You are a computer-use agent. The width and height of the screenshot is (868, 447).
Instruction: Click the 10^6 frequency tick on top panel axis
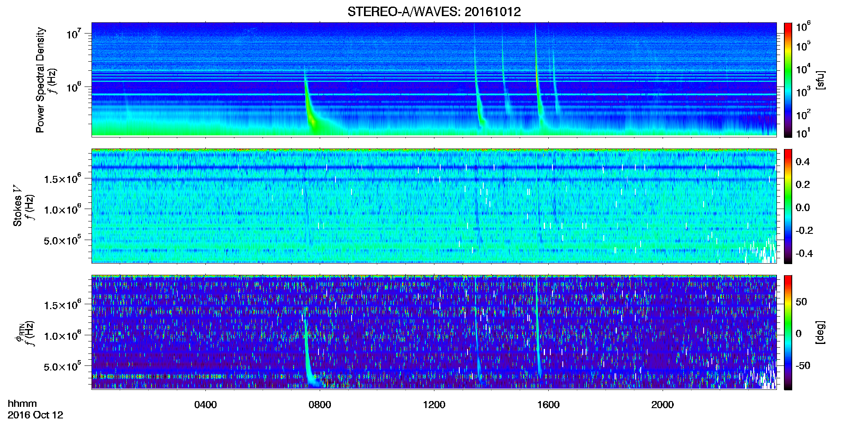pos(75,87)
